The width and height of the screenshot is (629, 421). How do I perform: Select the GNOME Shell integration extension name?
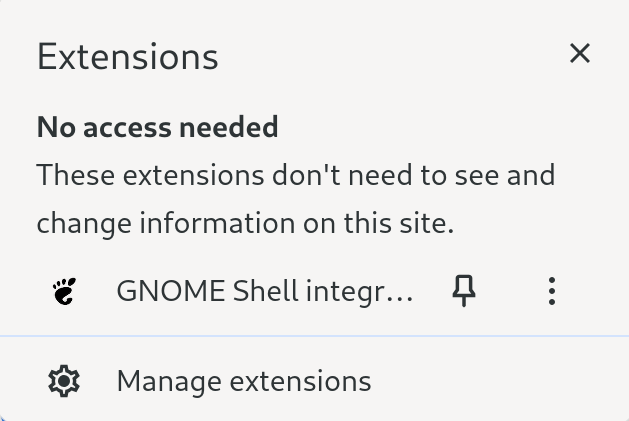[x=264, y=292]
